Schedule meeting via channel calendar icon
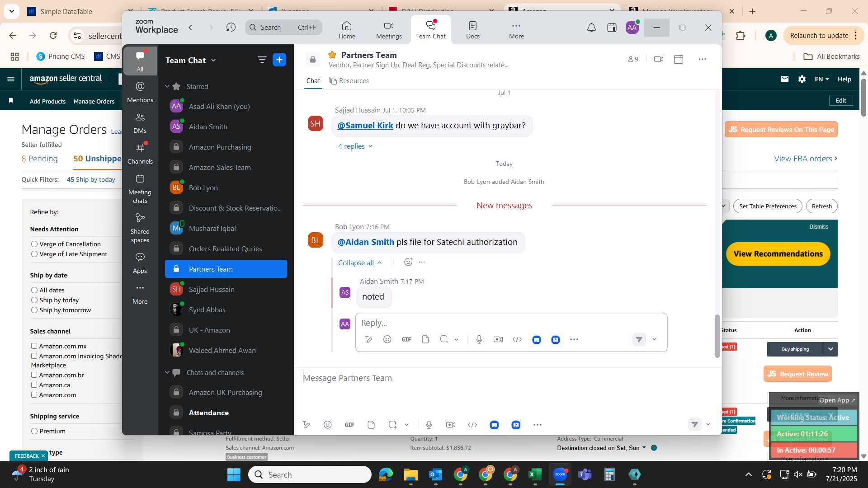 point(679,59)
